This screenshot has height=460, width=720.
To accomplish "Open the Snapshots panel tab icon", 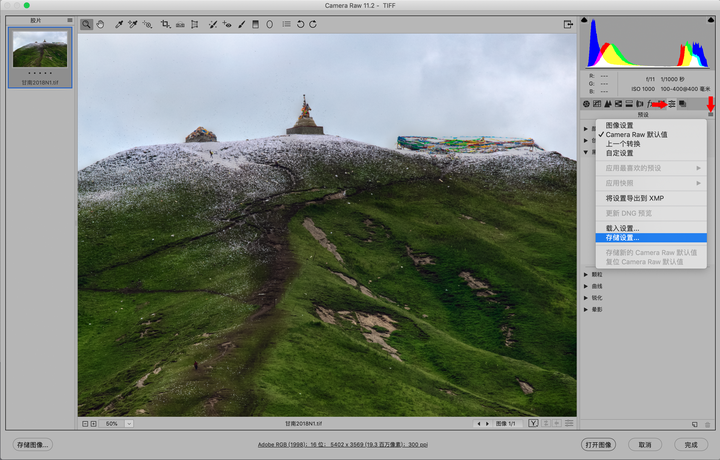I will pyautogui.click(x=682, y=104).
